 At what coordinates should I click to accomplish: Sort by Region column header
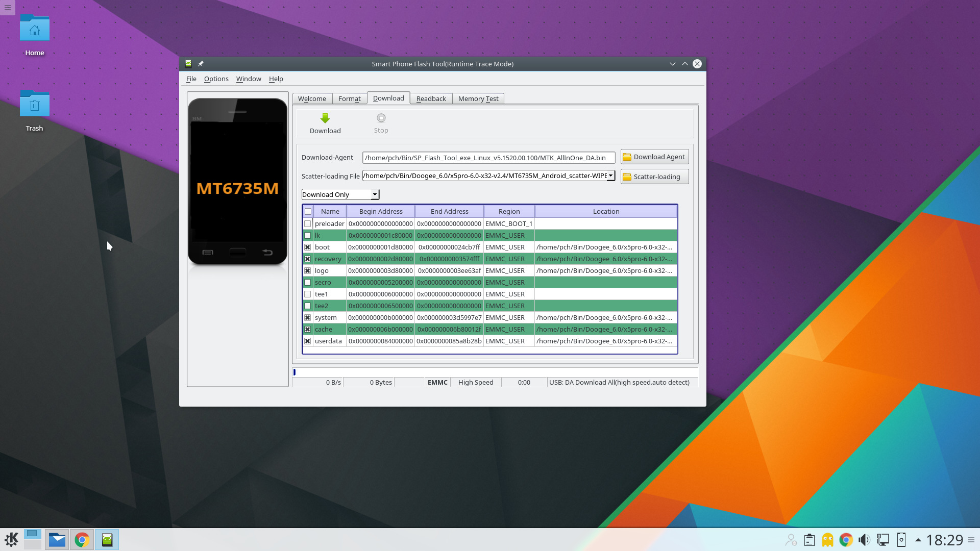point(509,211)
